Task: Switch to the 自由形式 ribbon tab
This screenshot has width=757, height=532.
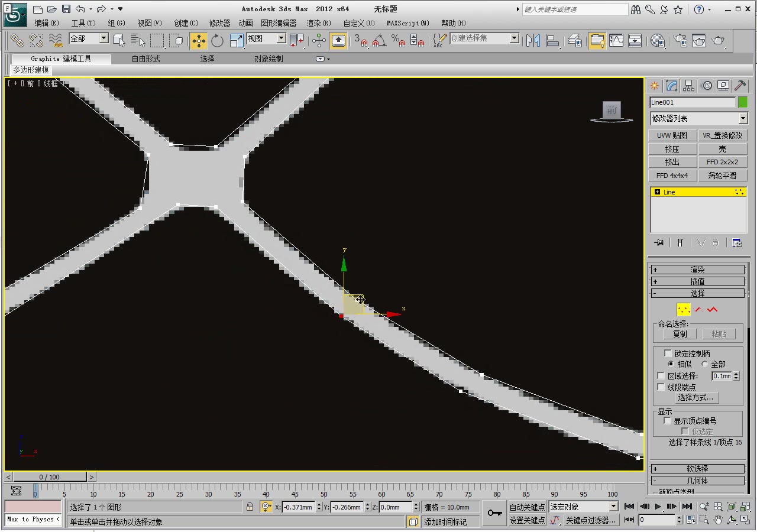Action: click(x=145, y=59)
